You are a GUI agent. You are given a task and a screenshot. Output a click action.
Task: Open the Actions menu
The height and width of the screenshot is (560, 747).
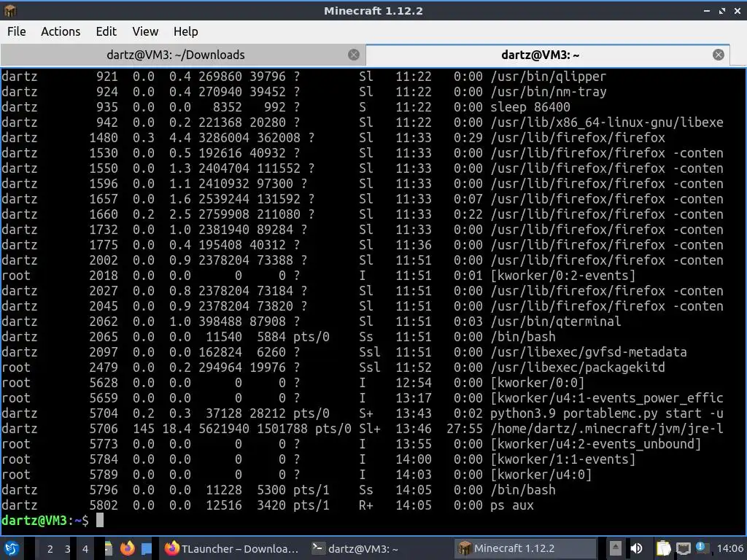(61, 31)
